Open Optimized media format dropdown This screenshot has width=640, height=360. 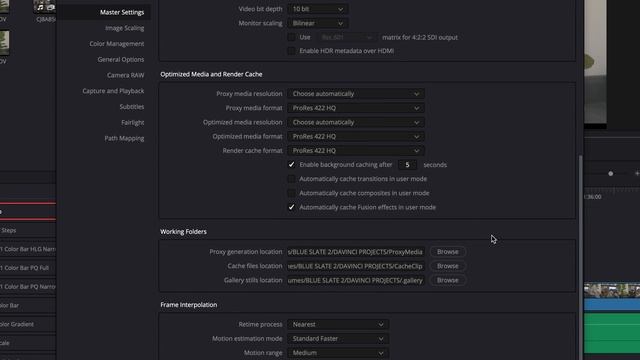pos(356,136)
